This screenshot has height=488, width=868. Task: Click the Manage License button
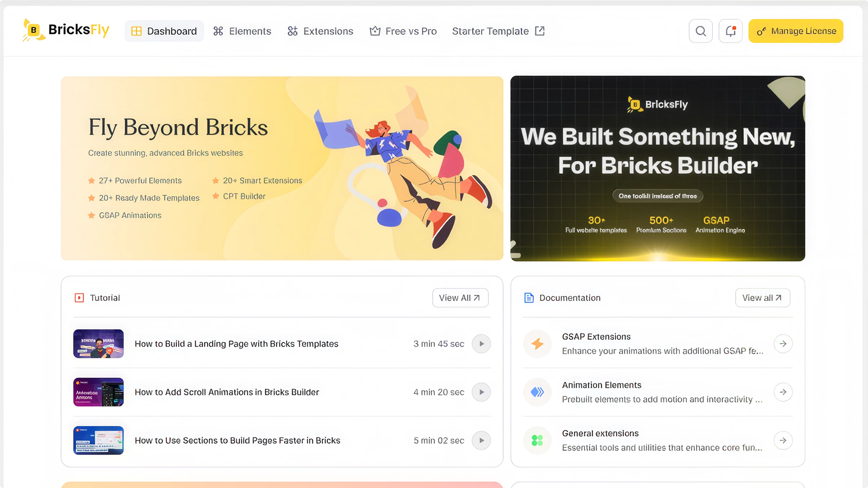click(796, 31)
